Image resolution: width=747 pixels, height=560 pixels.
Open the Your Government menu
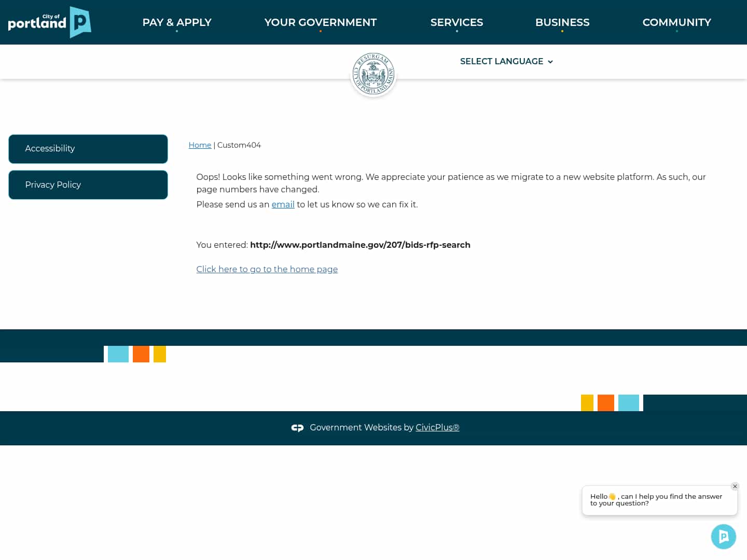tap(321, 22)
